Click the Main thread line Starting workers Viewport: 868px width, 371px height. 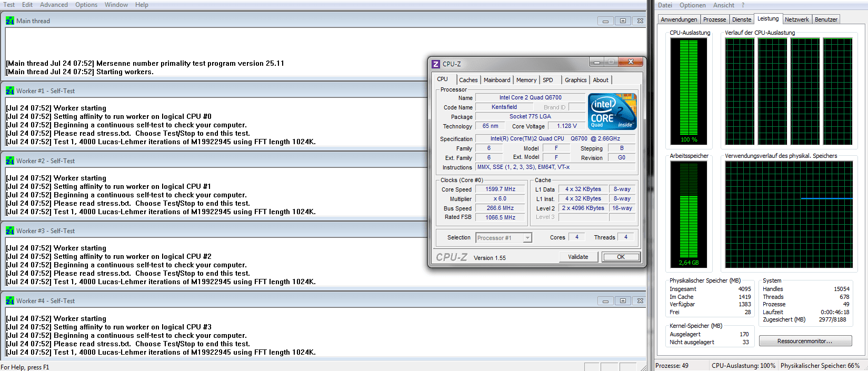click(80, 72)
